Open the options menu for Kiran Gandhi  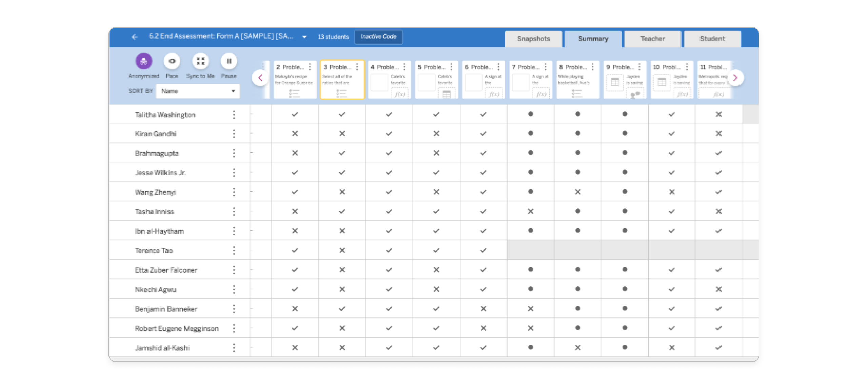234,133
